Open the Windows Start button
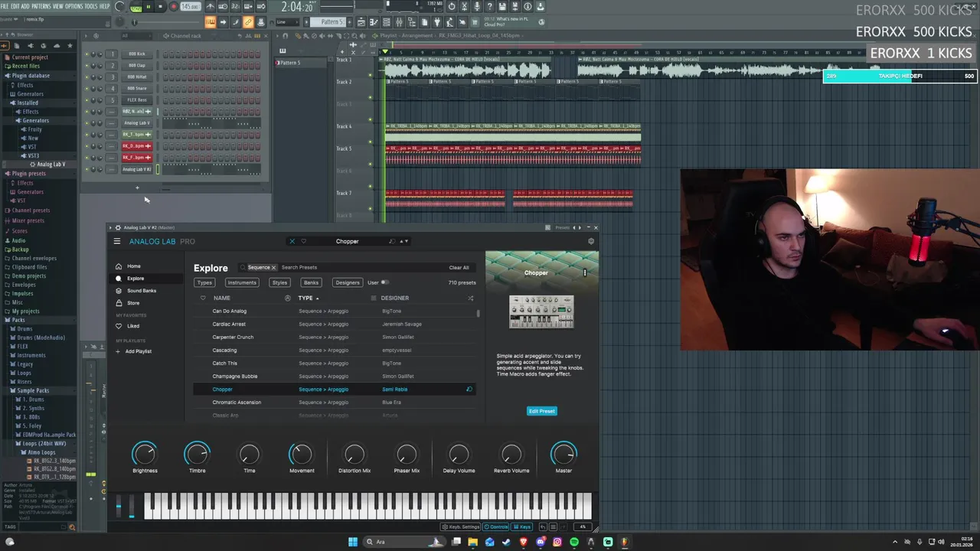Screen dimensions: 980x551 [353, 542]
